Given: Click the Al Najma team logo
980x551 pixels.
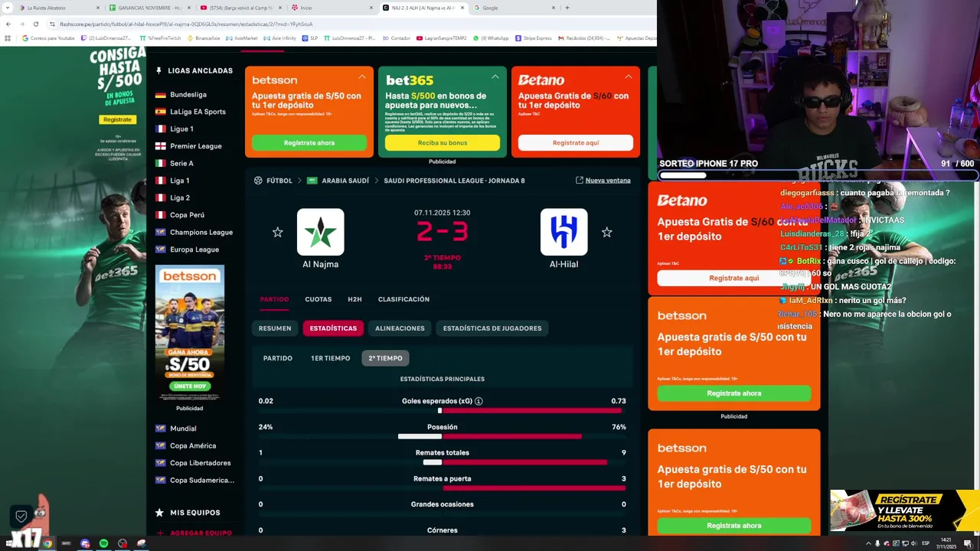Looking at the screenshot, I should click(x=320, y=232).
